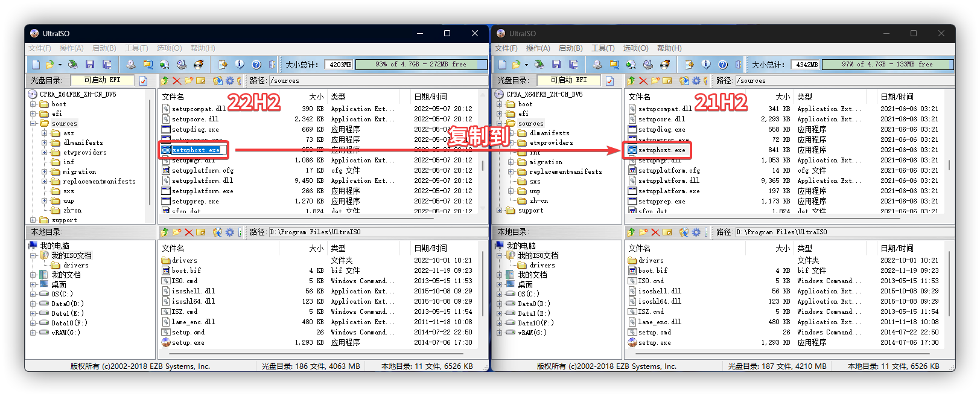This screenshot has height=396, width=980.
Task: Click Burn disc image icon in left window
Action: [199, 64]
